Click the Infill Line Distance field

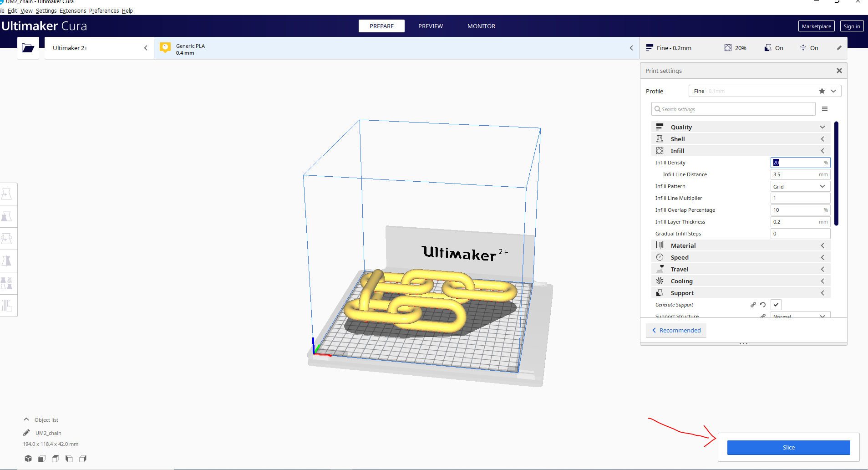tap(800, 174)
